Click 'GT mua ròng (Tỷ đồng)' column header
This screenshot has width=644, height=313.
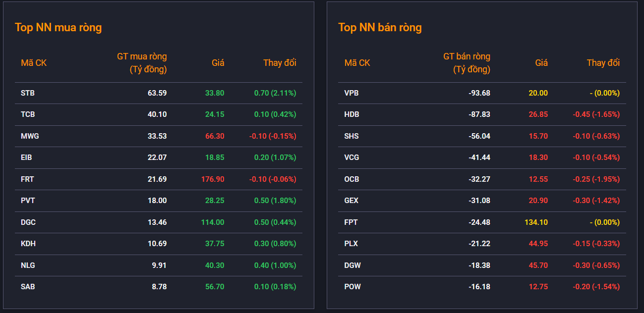(x=142, y=63)
